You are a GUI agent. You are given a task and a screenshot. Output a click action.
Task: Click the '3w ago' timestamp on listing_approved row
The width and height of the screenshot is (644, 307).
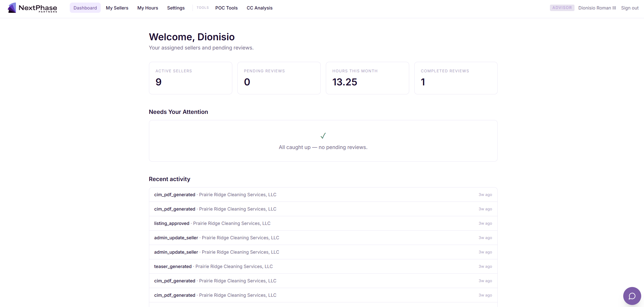click(485, 223)
